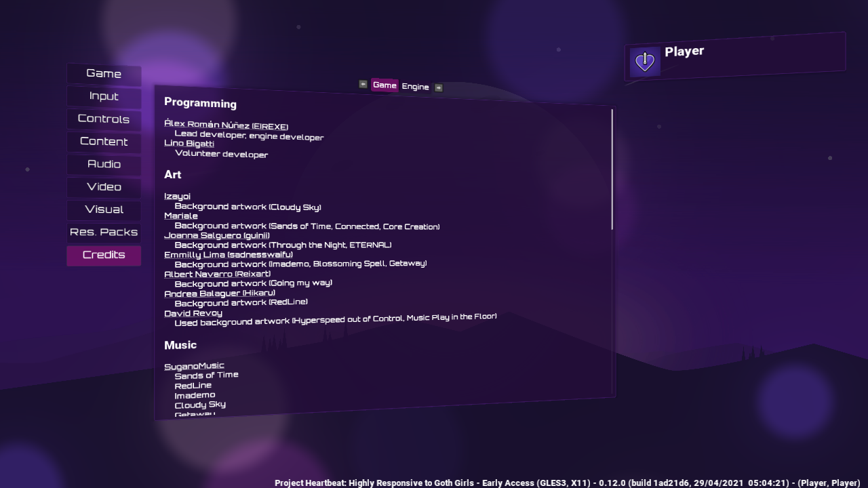Click the Player profile name
Viewport: 868px width, 488px height.
coord(684,52)
